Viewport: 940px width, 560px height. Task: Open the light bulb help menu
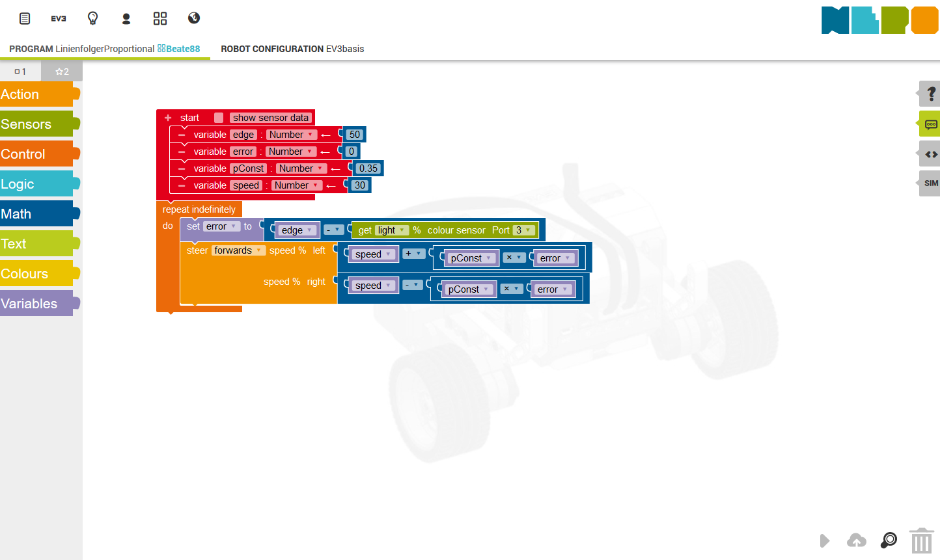point(92,18)
